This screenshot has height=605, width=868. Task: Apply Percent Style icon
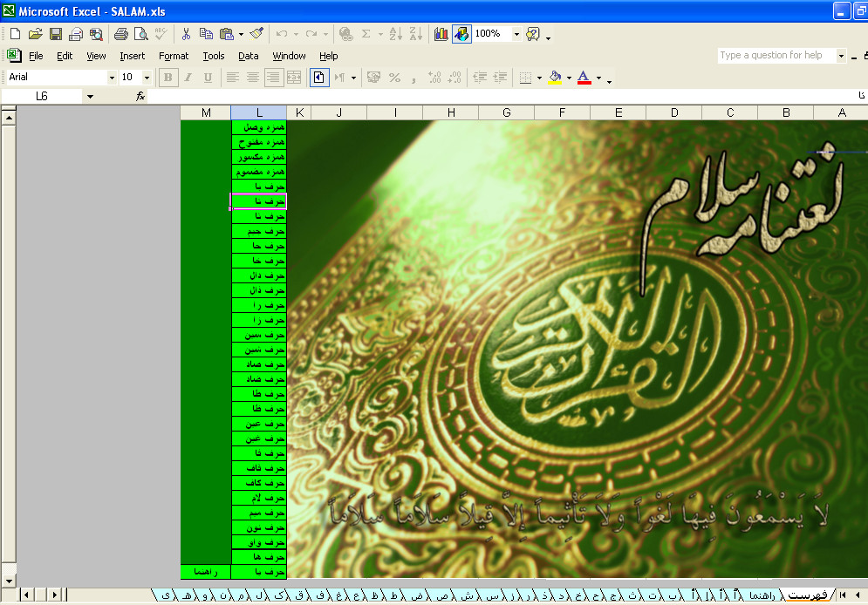[x=394, y=78]
